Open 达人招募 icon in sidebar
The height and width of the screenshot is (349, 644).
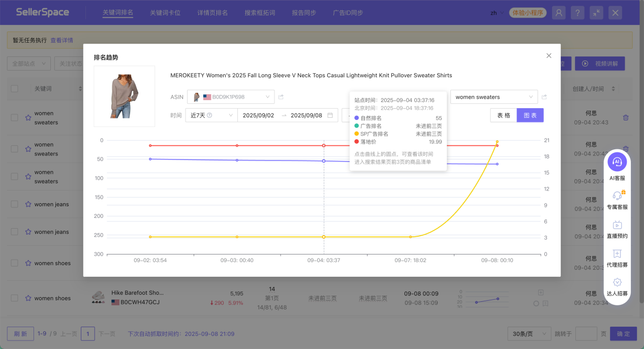pyautogui.click(x=617, y=282)
